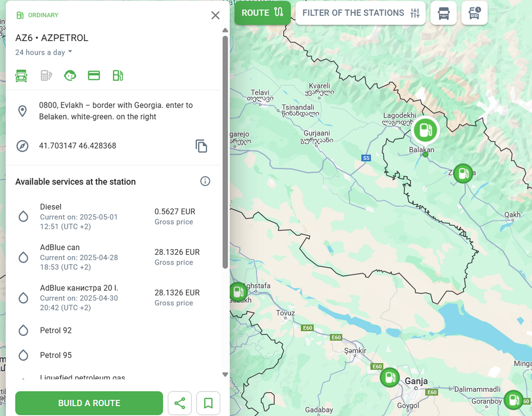
Task: Click AdBlue канистра 20 l. label
Action: tap(79, 288)
